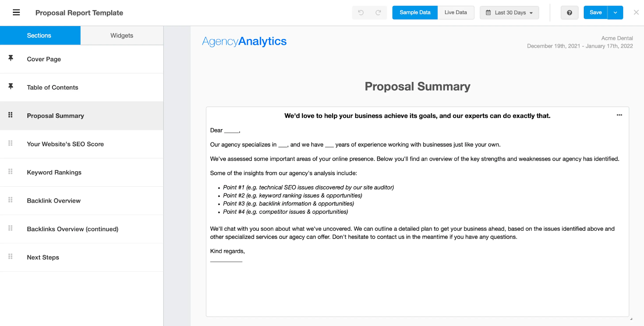
Task: Grab the drag handle next to Keyword Rankings
Action: (x=10, y=172)
